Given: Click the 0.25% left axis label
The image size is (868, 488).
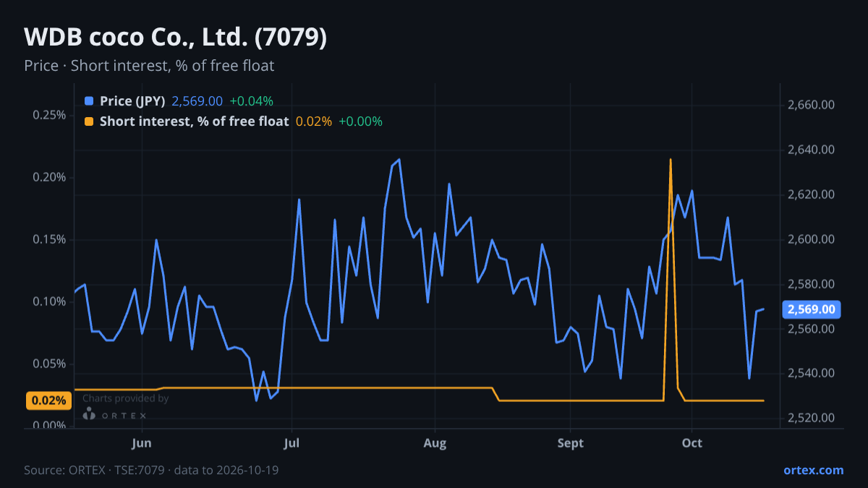Looking at the screenshot, I should coord(50,115).
